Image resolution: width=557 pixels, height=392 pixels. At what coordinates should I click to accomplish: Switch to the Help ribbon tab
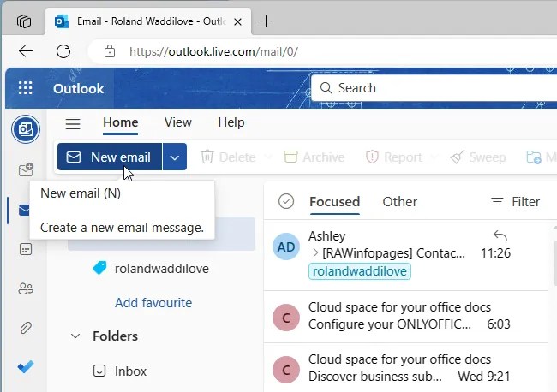231,122
